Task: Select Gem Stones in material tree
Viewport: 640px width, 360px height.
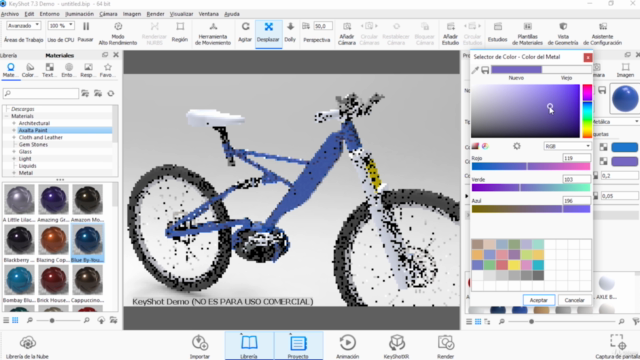Action: 33,144
